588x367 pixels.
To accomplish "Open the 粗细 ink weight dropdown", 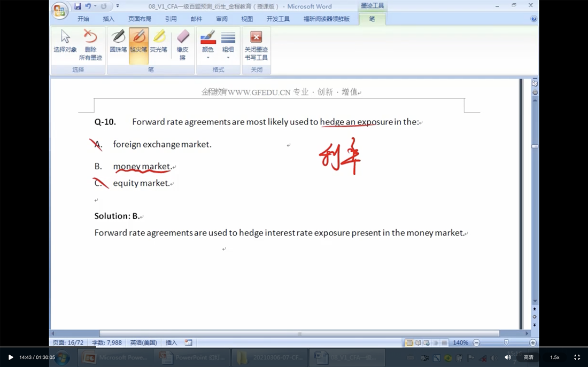I will (228, 45).
